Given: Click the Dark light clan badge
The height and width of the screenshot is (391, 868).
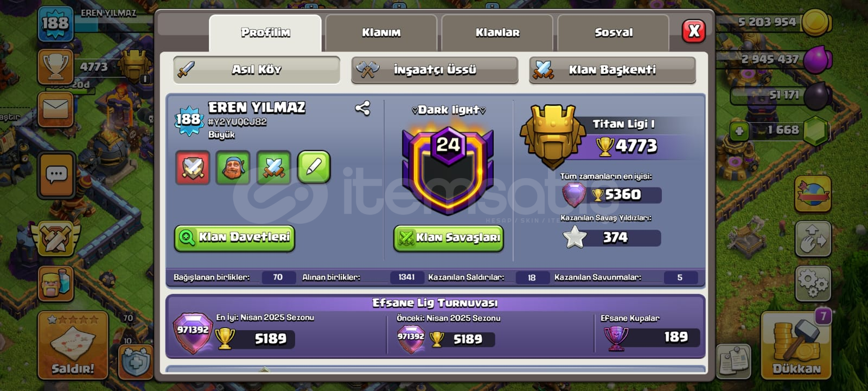Looking at the screenshot, I should pyautogui.click(x=448, y=169).
